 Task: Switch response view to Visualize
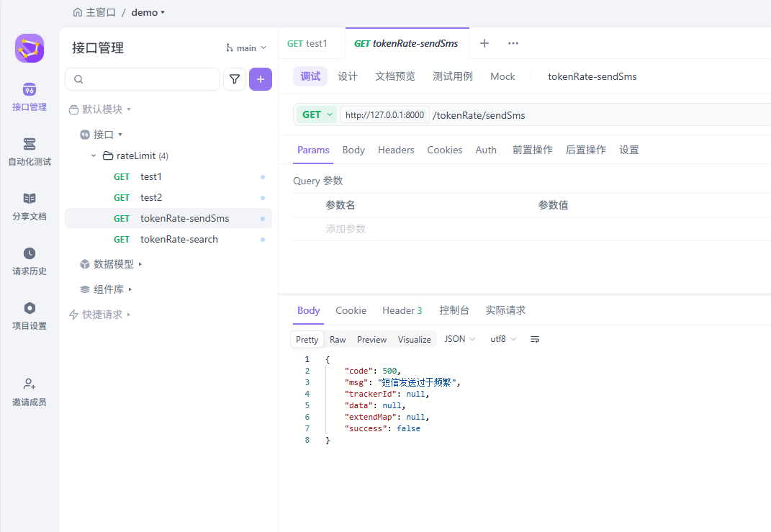point(414,339)
